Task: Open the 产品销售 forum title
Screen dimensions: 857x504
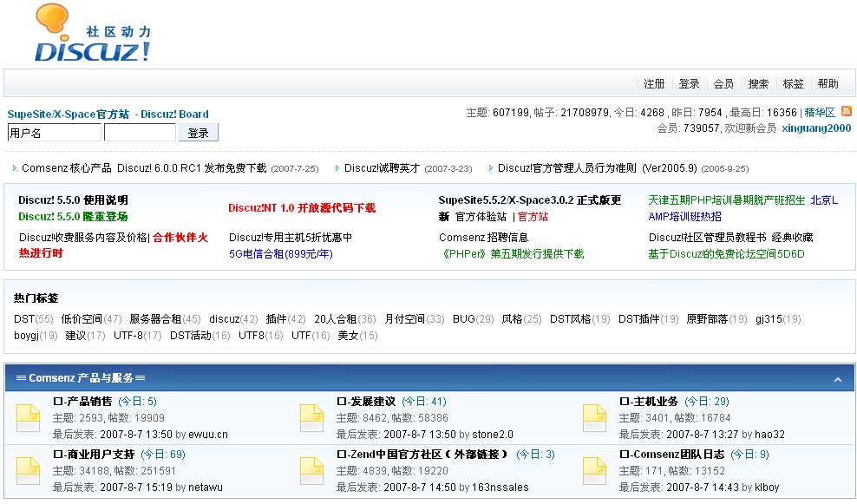Action: [x=82, y=402]
